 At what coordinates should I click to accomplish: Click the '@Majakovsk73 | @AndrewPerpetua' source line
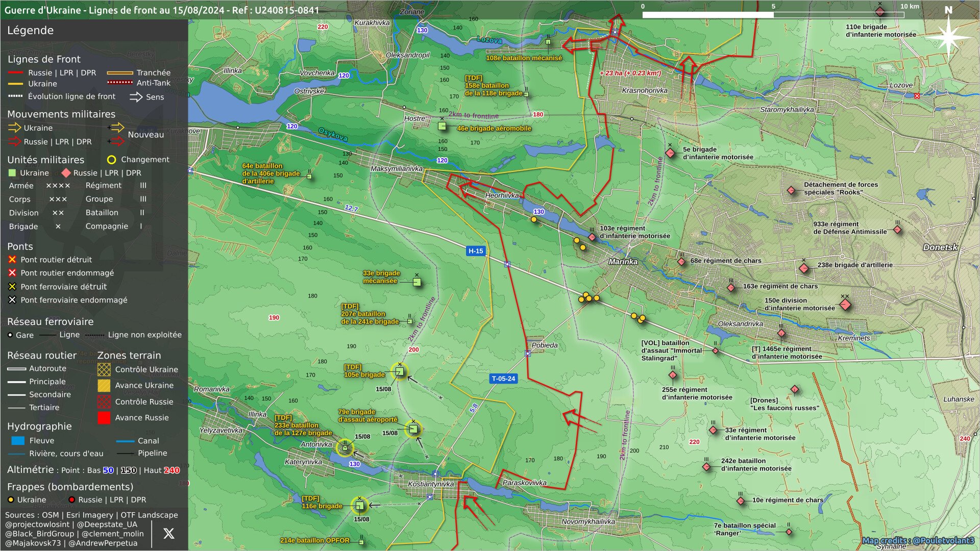[x=71, y=543]
